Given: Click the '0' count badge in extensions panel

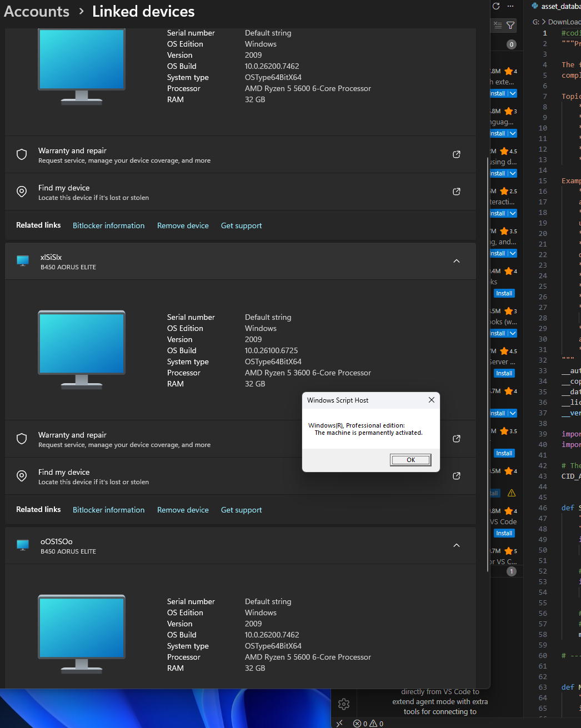Looking at the screenshot, I should (512, 44).
